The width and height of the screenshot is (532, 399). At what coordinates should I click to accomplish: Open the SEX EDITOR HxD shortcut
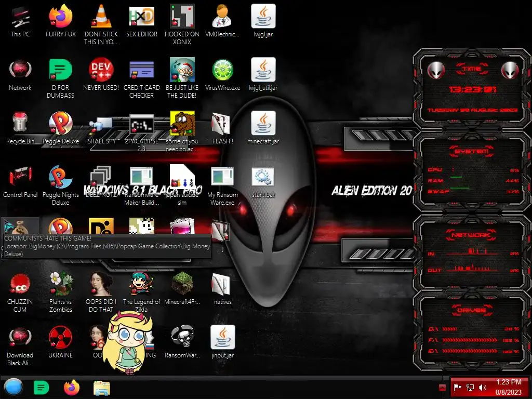[x=141, y=16]
